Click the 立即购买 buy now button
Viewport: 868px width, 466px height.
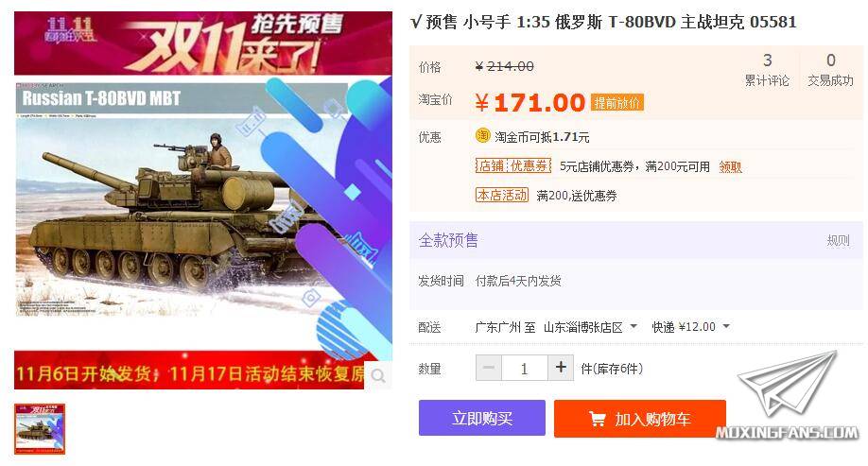point(481,418)
